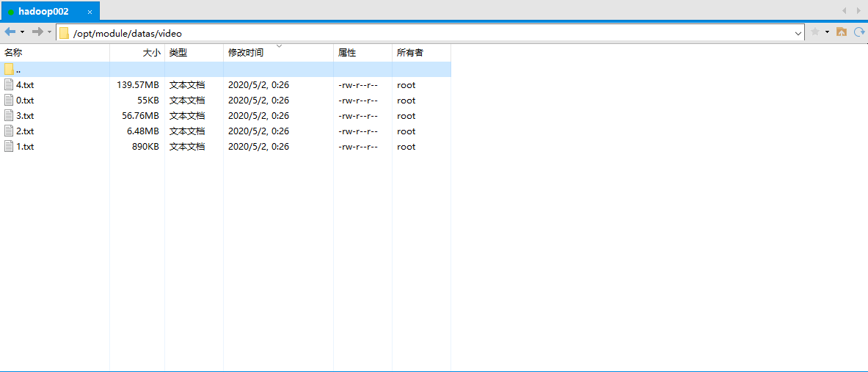Refresh the directory listing

click(x=859, y=32)
